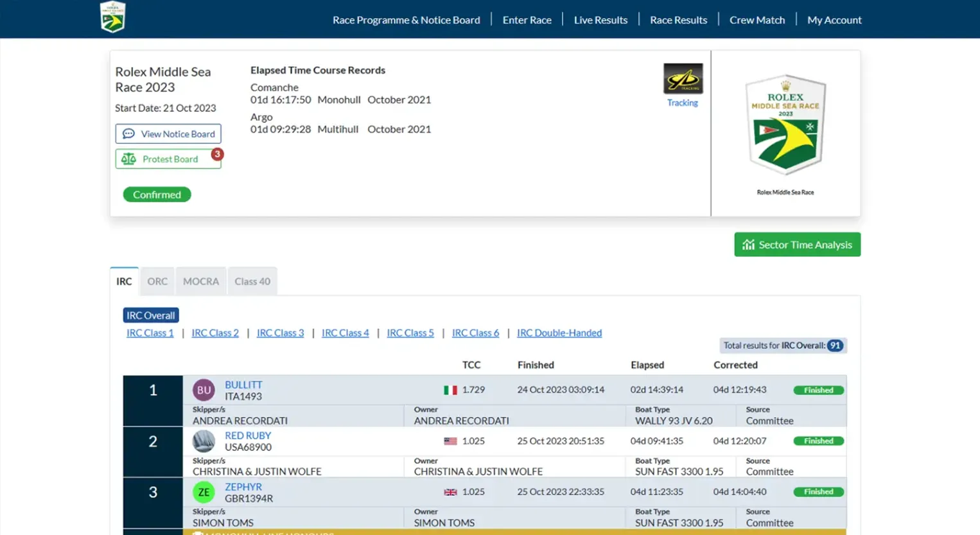Click Zephyr's finish time 25 Oct 2023 22:33:35
Viewport: 980px width, 535px height.
pos(561,492)
